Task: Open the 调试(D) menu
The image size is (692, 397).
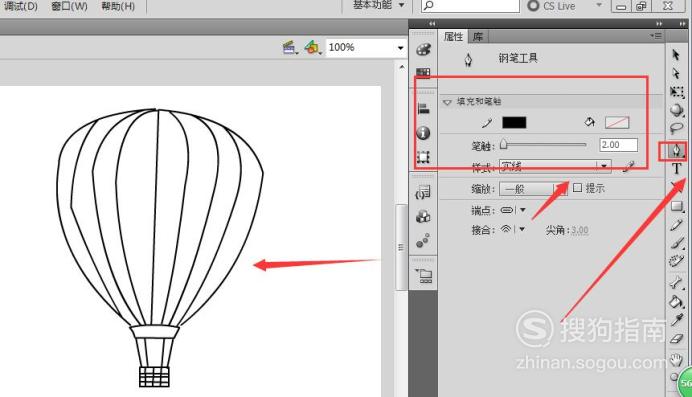Action: [20, 6]
